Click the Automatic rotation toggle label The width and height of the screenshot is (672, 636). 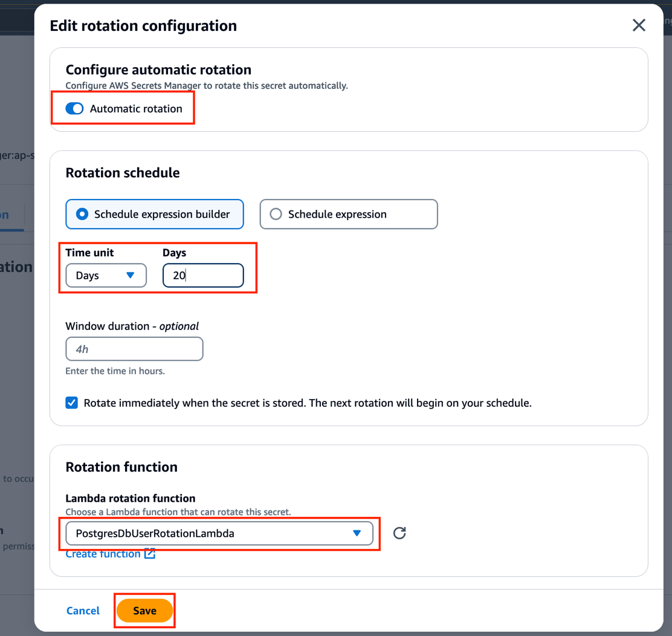tap(135, 108)
